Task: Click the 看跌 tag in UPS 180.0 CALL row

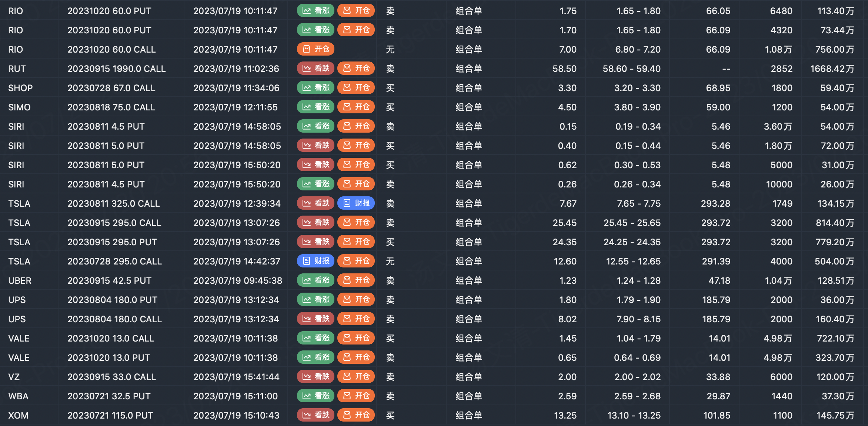Action: tap(316, 319)
